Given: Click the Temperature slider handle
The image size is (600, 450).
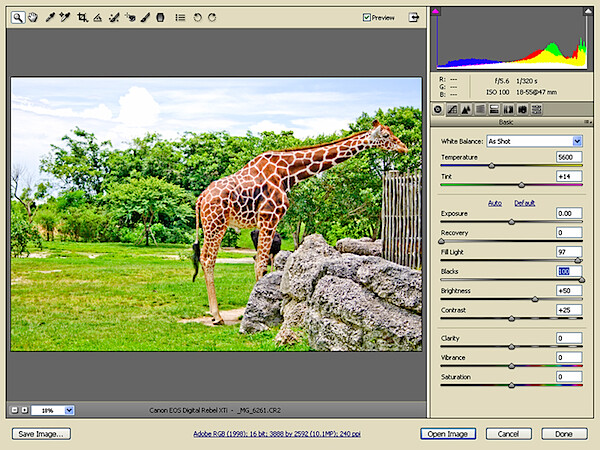Looking at the screenshot, I should point(492,166).
